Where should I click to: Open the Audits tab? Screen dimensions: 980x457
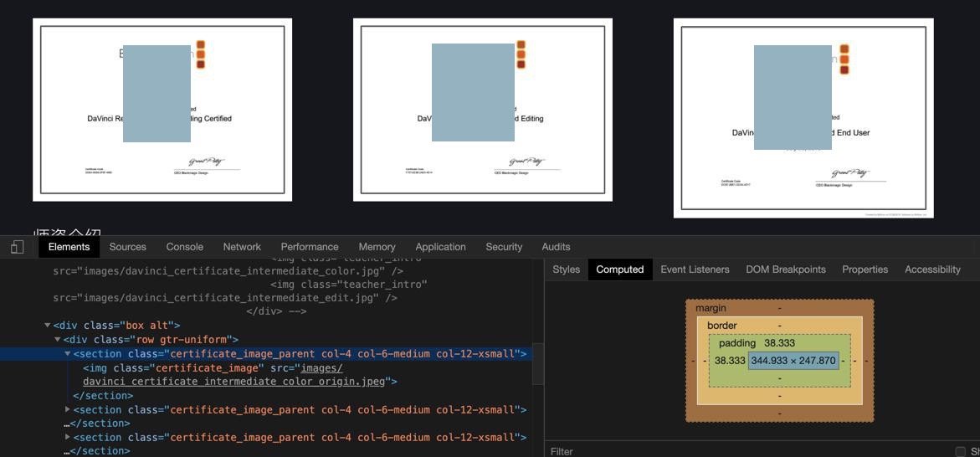pyautogui.click(x=556, y=247)
